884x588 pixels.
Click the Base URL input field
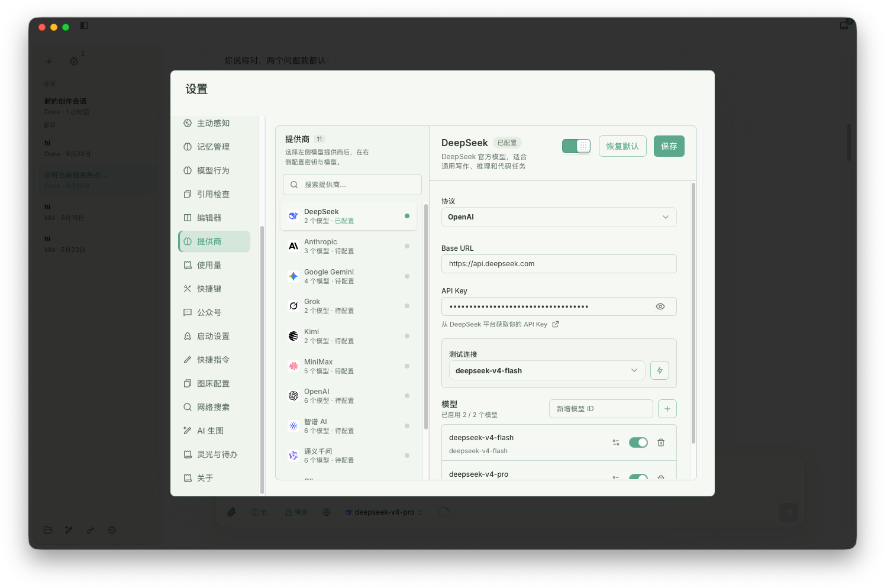tap(559, 264)
